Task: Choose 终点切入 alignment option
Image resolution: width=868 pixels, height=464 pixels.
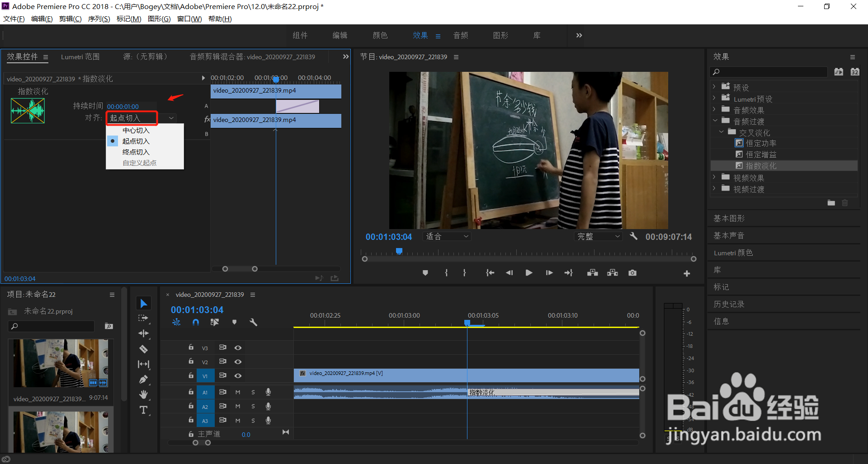Action: (136, 152)
